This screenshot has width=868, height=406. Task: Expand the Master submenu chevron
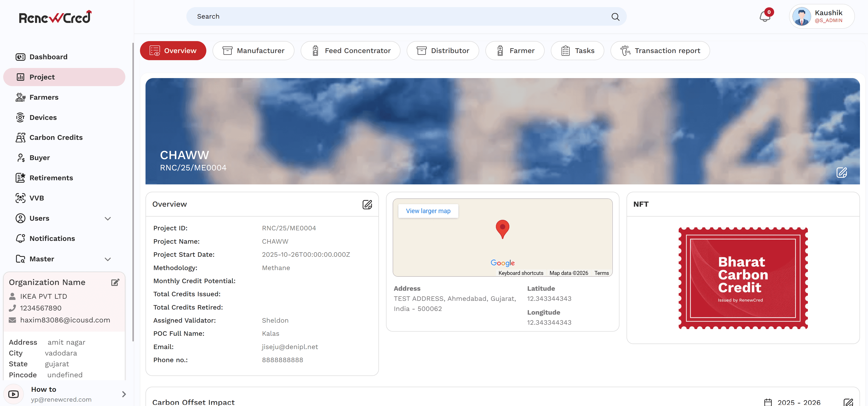[x=108, y=259]
